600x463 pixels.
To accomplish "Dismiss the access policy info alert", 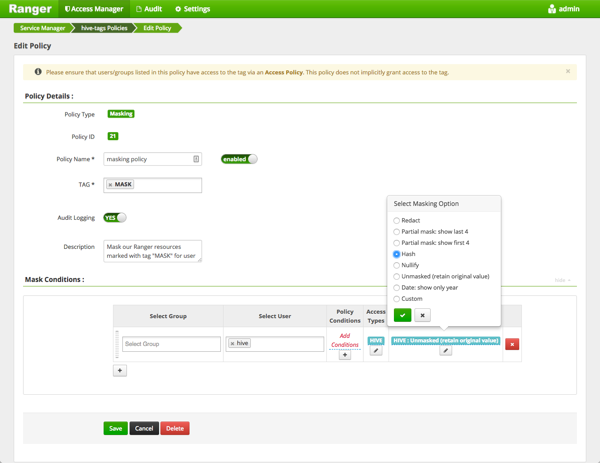I will (x=568, y=71).
